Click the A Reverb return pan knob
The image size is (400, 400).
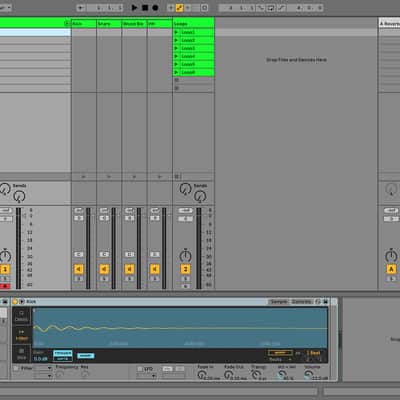point(391,256)
